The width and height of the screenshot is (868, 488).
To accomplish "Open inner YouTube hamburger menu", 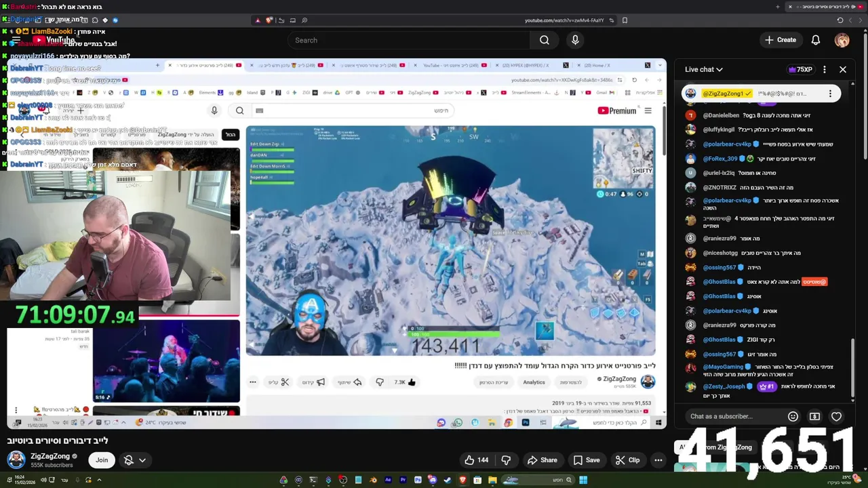I will click(x=648, y=110).
